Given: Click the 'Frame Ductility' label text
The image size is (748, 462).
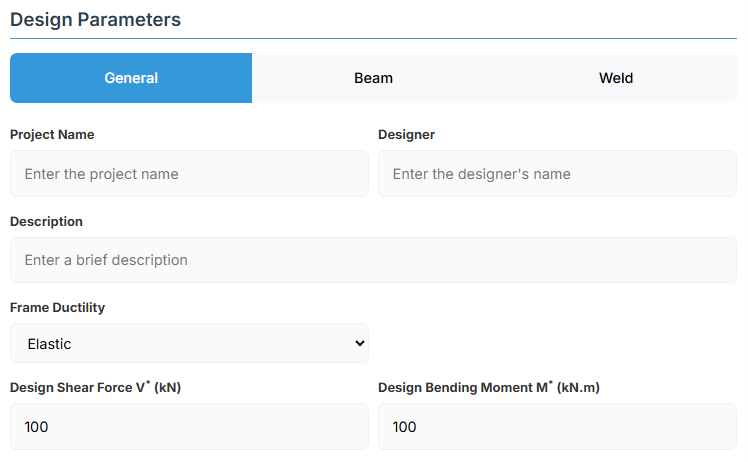Looking at the screenshot, I should 57,307.
